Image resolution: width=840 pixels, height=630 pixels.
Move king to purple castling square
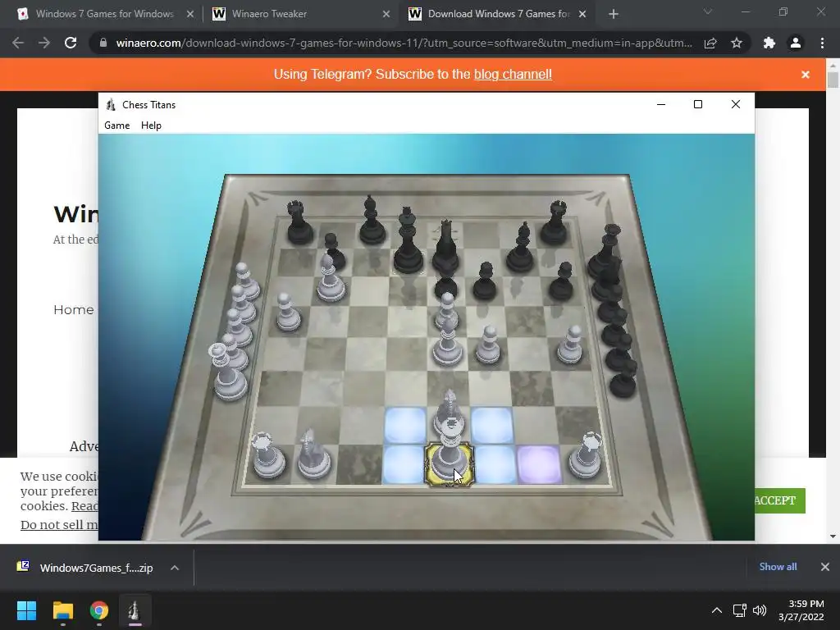(x=539, y=464)
